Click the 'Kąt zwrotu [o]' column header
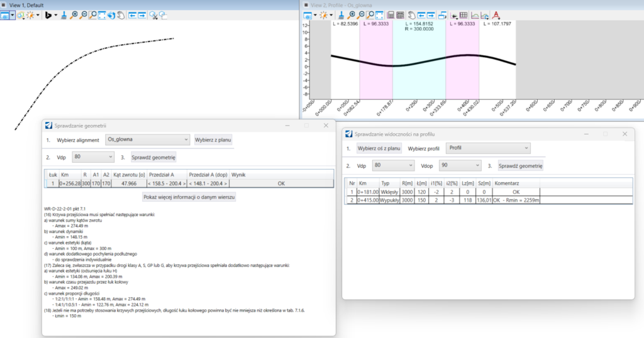The width and height of the screenshot is (644, 338). coord(129,174)
